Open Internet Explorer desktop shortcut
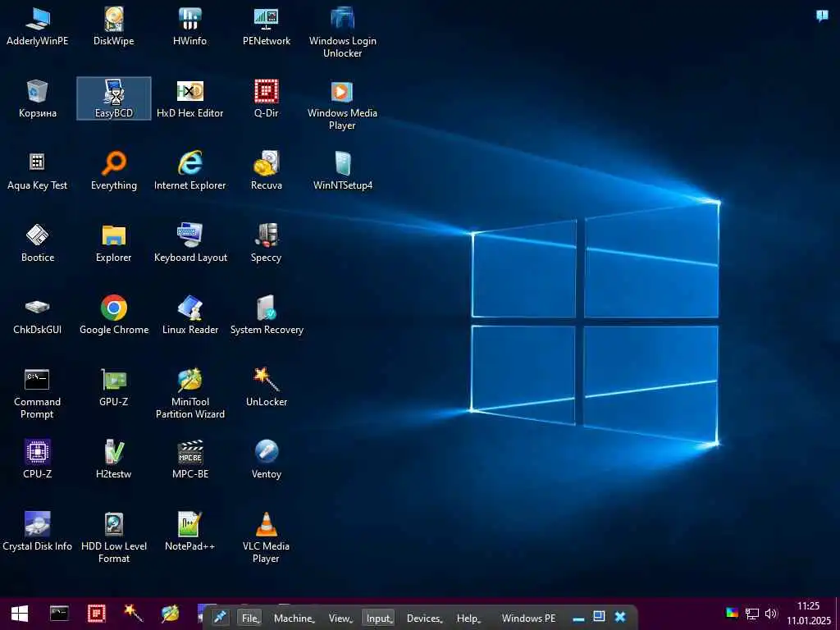Screen dimensions: 840x630 point(189,171)
